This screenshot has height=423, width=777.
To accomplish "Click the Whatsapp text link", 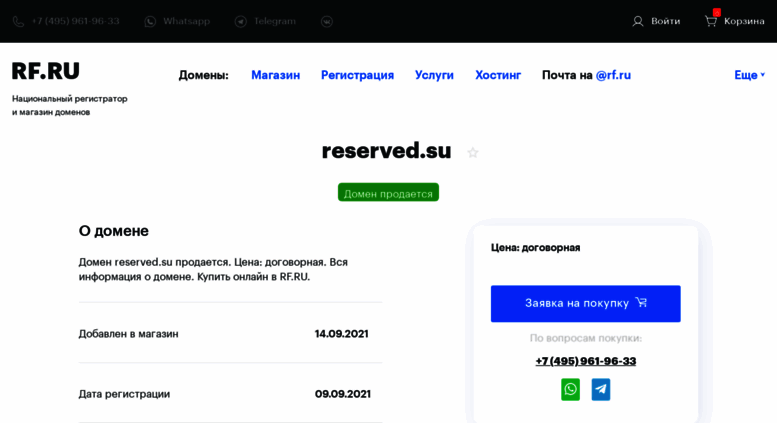I will [x=186, y=21].
